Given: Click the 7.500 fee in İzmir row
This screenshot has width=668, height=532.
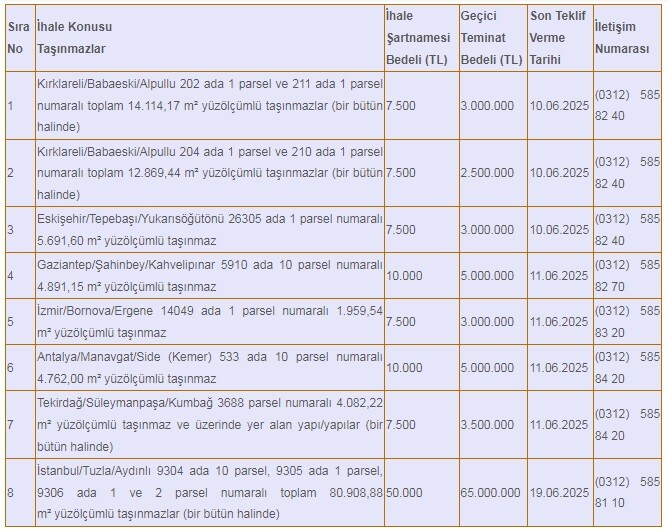Looking at the screenshot, I should 401,322.
